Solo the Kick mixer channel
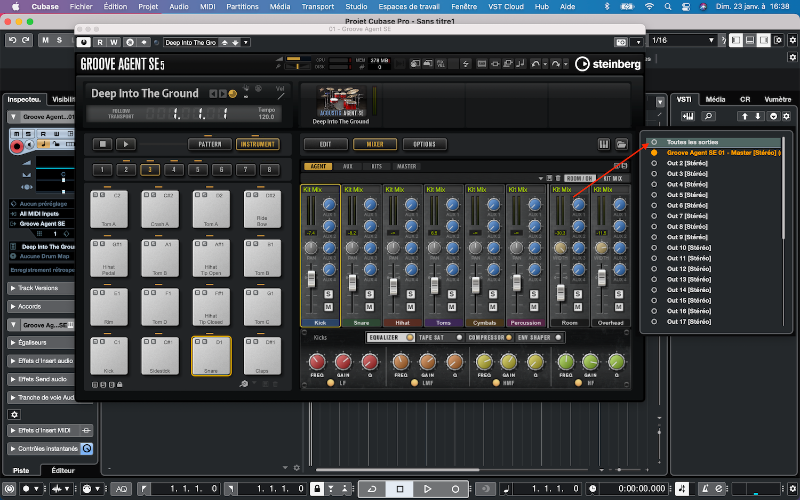Image resolution: width=800 pixels, height=500 pixels. point(328,294)
